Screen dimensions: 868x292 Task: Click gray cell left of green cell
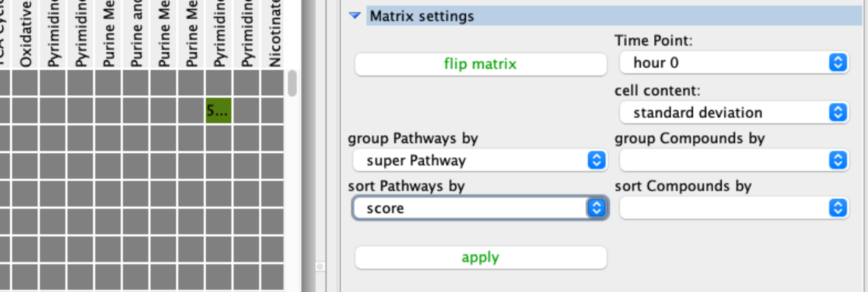(191, 111)
